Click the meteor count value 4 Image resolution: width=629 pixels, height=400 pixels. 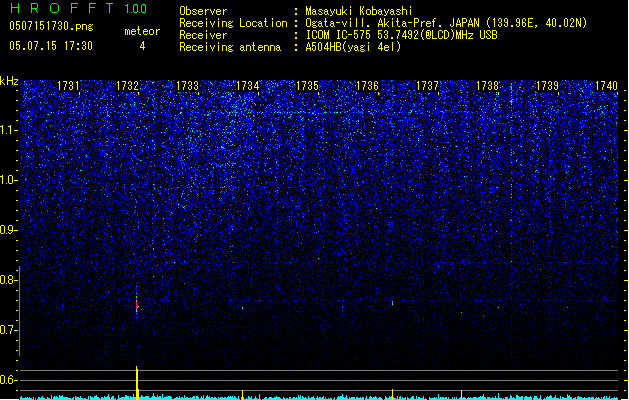pyautogui.click(x=142, y=46)
